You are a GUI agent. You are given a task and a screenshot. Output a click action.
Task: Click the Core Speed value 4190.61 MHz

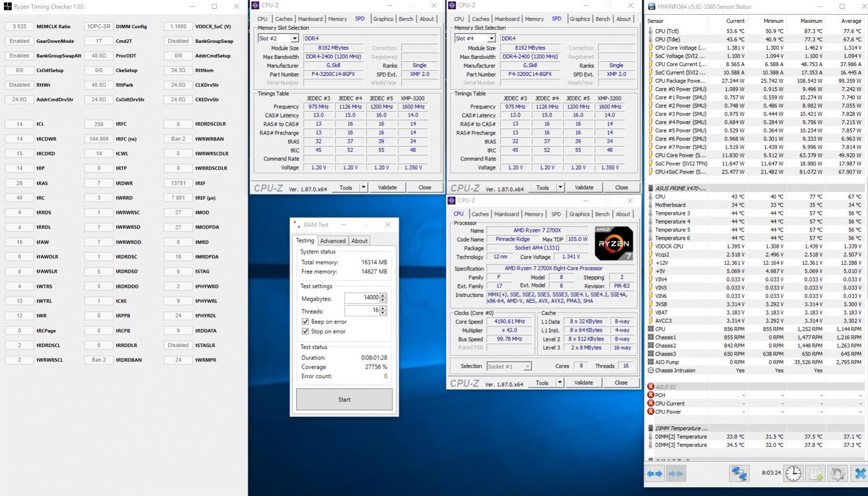click(509, 321)
